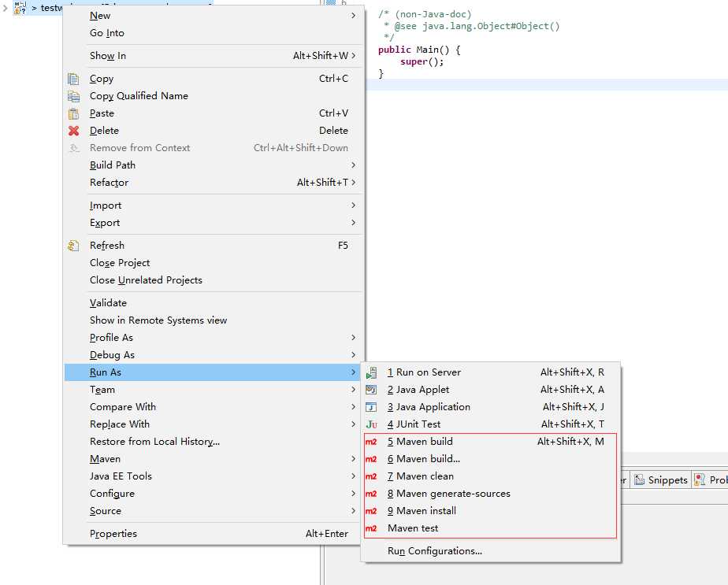This screenshot has width=728, height=585.
Task: Expand the Export submenu arrow
Action: pyautogui.click(x=353, y=223)
